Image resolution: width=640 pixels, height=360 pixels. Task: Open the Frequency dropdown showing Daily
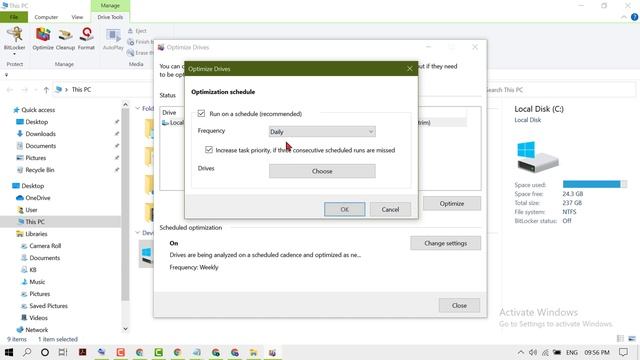pyautogui.click(x=322, y=131)
